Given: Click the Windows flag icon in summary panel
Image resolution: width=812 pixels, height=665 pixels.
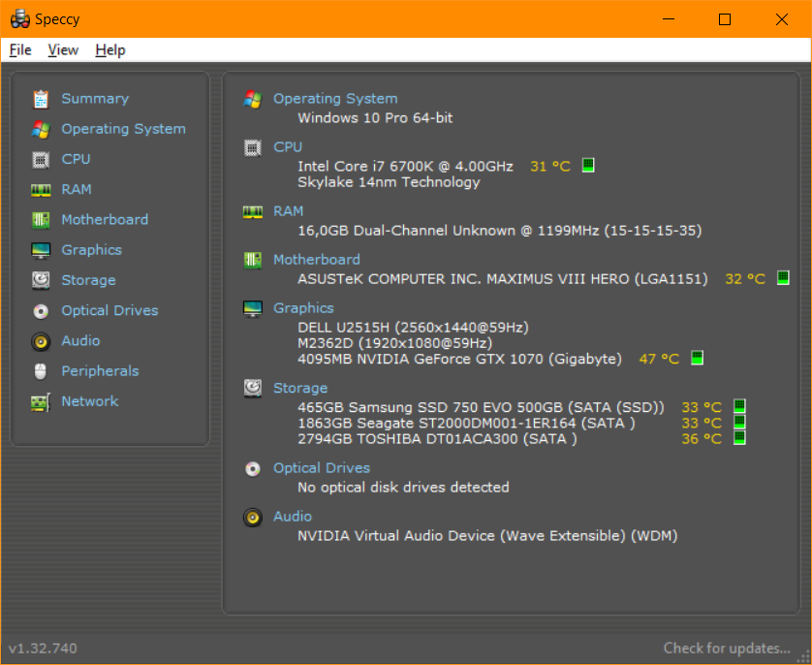Looking at the screenshot, I should tap(253, 99).
